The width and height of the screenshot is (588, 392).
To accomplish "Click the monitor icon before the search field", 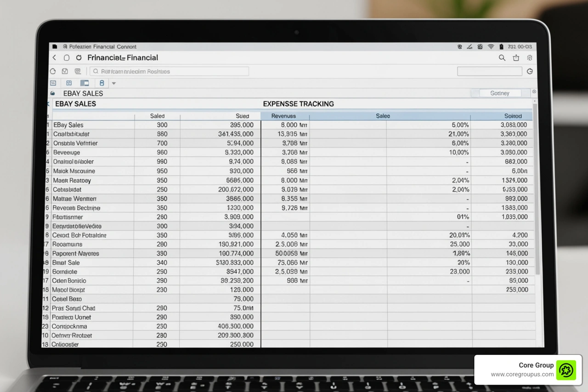I will (x=78, y=71).
